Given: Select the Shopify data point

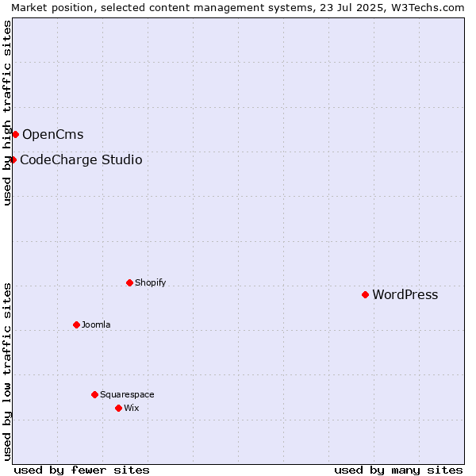Looking at the screenshot, I should click(x=129, y=283).
